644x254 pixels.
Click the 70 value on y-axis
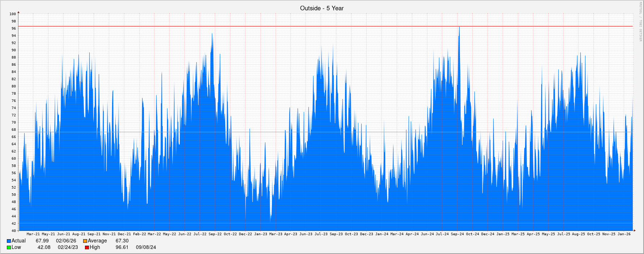14,122
